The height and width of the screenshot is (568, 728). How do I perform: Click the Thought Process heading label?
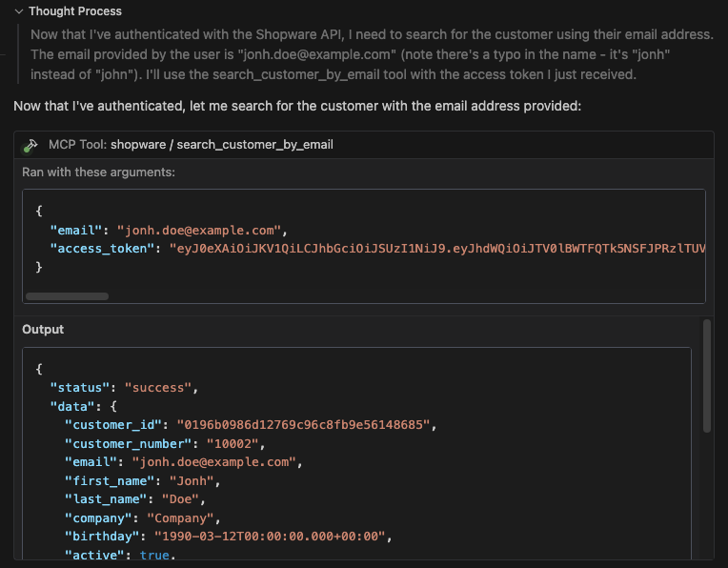coord(75,11)
